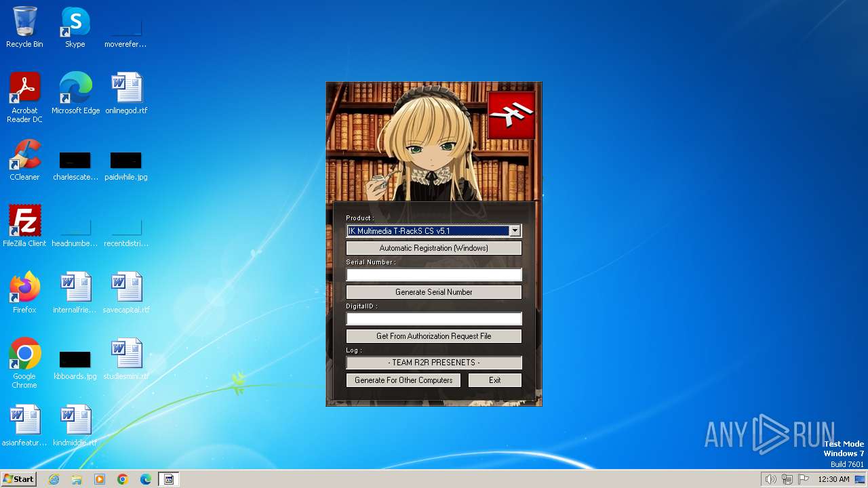Image resolution: width=868 pixels, height=488 pixels.
Task: Click Get From Authorization Request File
Action: pos(434,336)
